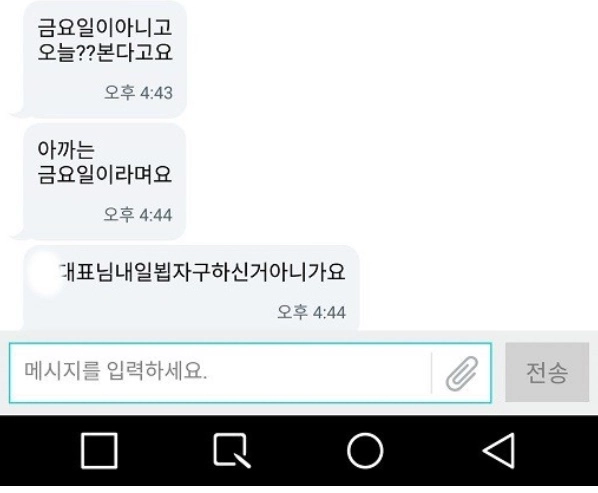Click the 오후 4:43 timestamp
This screenshot has height=493, width=598.
tap(138, 92)
